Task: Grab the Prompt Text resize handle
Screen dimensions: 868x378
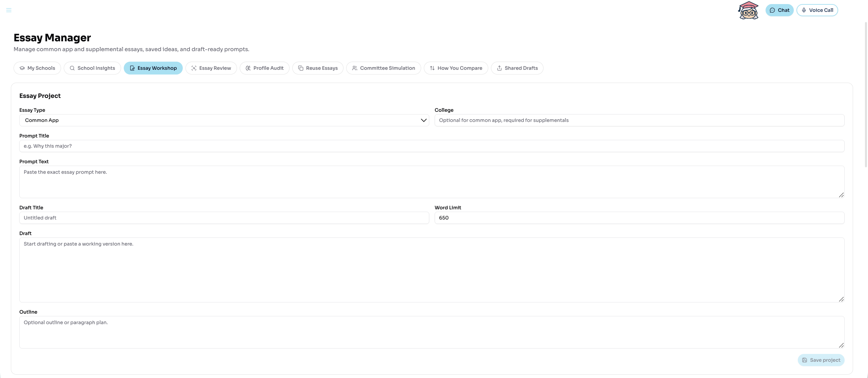Action: pos(841,195)
